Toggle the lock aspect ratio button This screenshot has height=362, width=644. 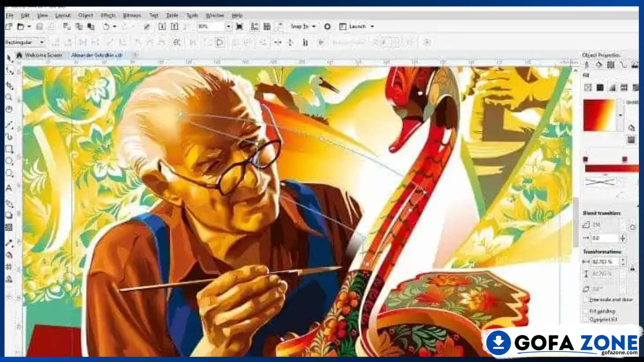click(x=632, y=268)
